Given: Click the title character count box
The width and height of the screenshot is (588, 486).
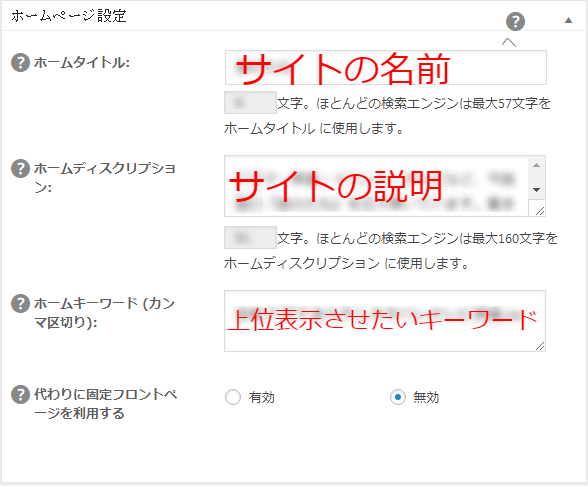Looking at the screenshot, I should coord(250,102).
